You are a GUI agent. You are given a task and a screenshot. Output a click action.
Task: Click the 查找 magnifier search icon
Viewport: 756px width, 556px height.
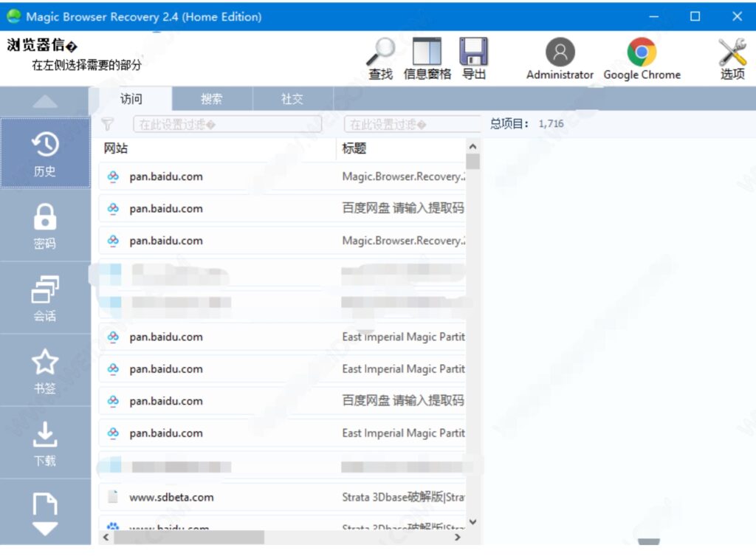[x=381, y=52]
